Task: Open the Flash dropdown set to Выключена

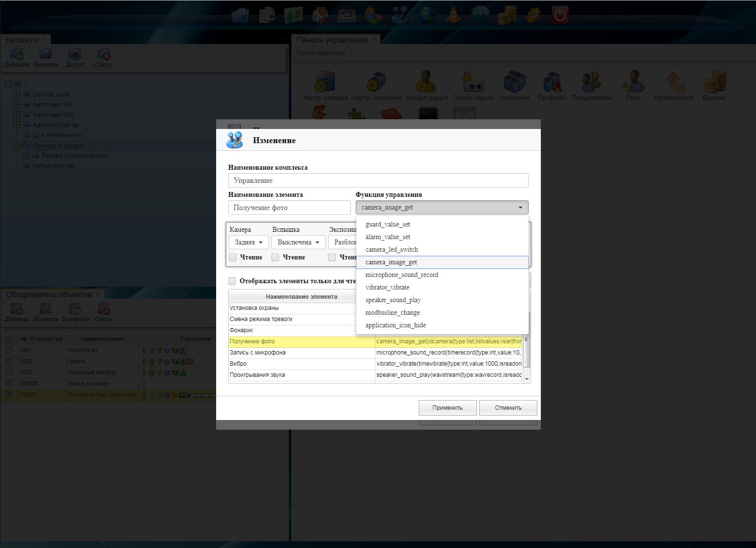Action: pos(298,242)
